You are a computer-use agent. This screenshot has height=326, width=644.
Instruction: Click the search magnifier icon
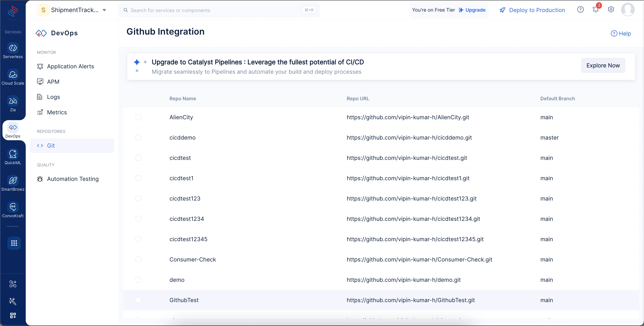click(x=125, y=10)
